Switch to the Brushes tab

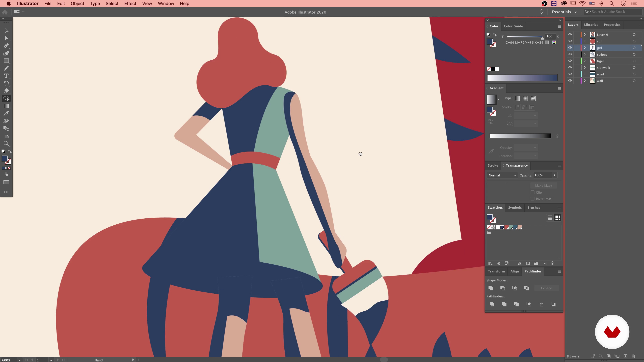pos(534,207)
